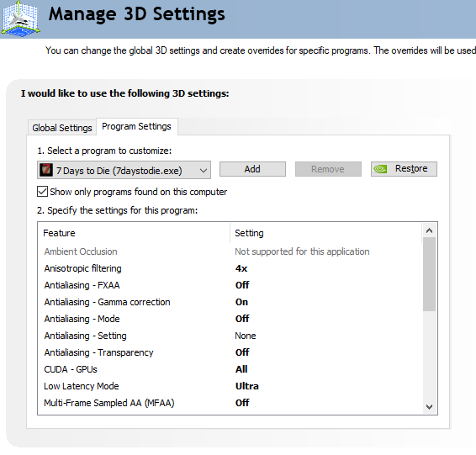Click the Manage 3D Settings header icon
This screenshot has width=476, height=455.
[x=20, y=18]
